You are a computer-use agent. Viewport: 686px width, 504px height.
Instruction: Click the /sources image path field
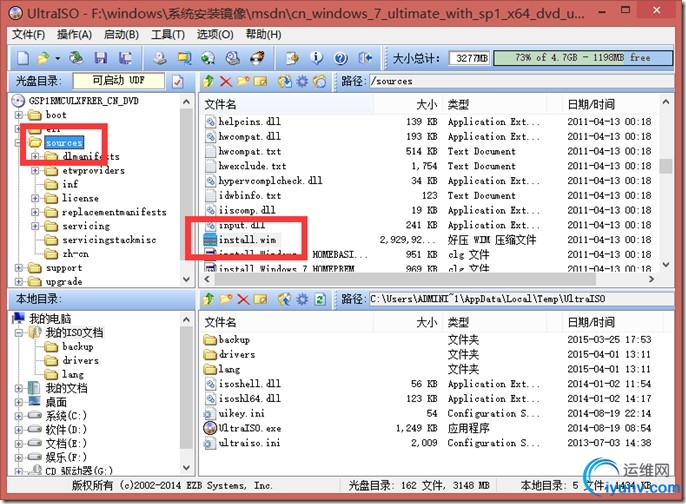point(521,81)
